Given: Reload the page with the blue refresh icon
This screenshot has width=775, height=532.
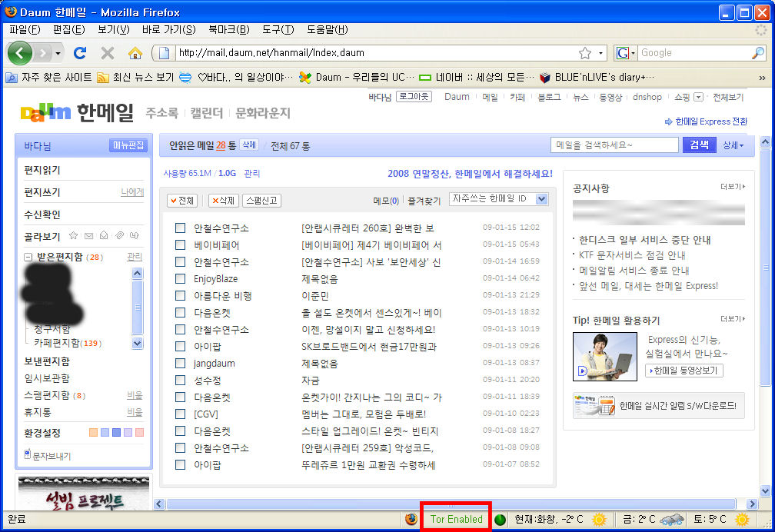Looking at the screenshot, I should [80, 53].
